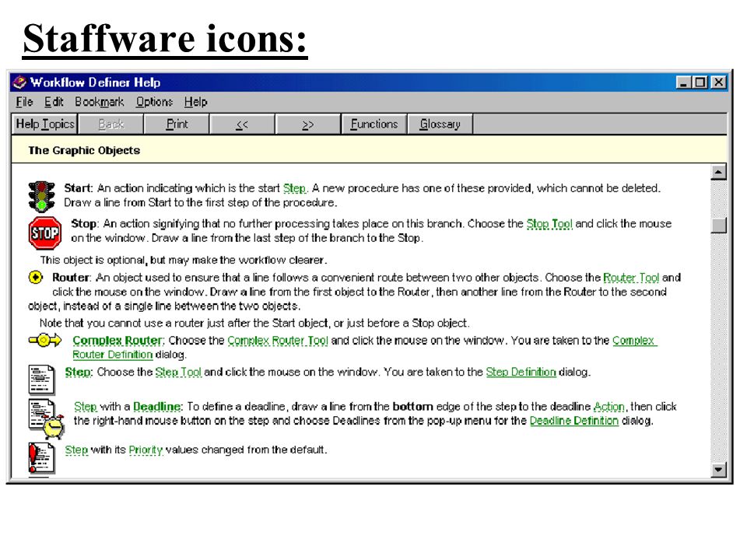
Task: Follow the Step link before 'with a Deadline'
Action: click(86, 406)
